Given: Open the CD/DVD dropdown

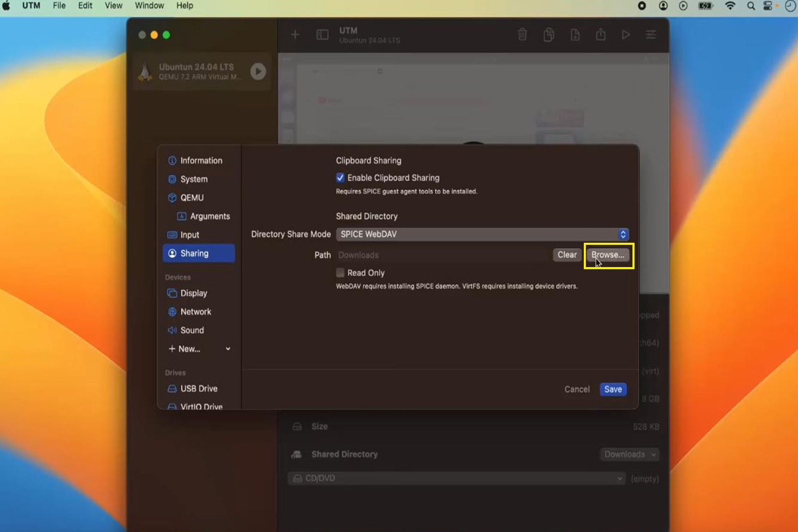Looking at the screenshot, I should [x=456, y=478].
